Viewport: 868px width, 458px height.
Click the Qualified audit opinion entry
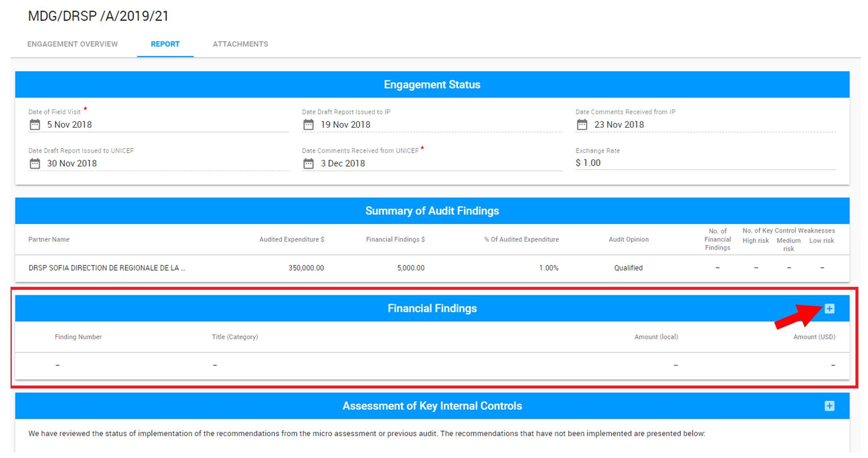628,268
